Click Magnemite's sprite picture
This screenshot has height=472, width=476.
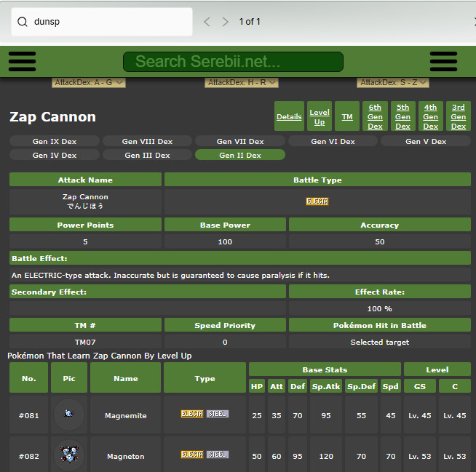(69, 414)
